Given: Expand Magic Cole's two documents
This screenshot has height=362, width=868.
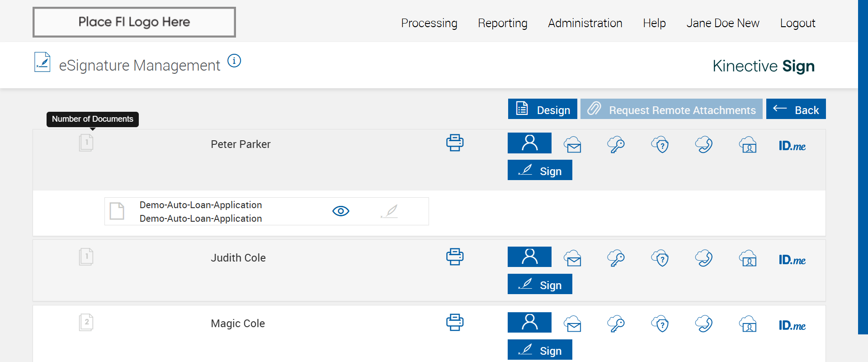Looking at the screenshot, I should [86, 323].
